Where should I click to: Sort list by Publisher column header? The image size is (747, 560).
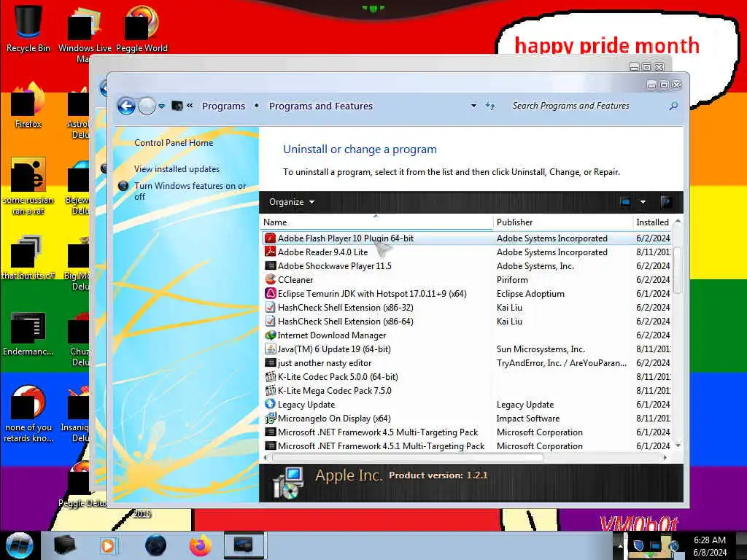coord(562,222)
